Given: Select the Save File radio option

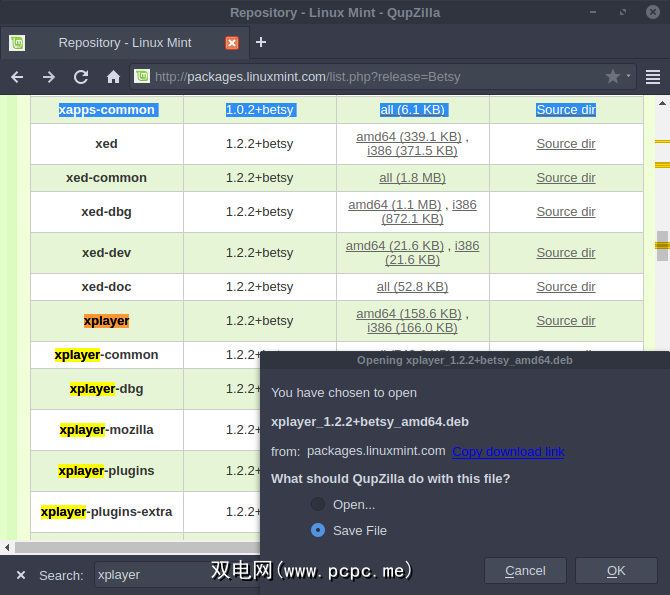Looking at the screenshot, I should [x=318, y=530].
